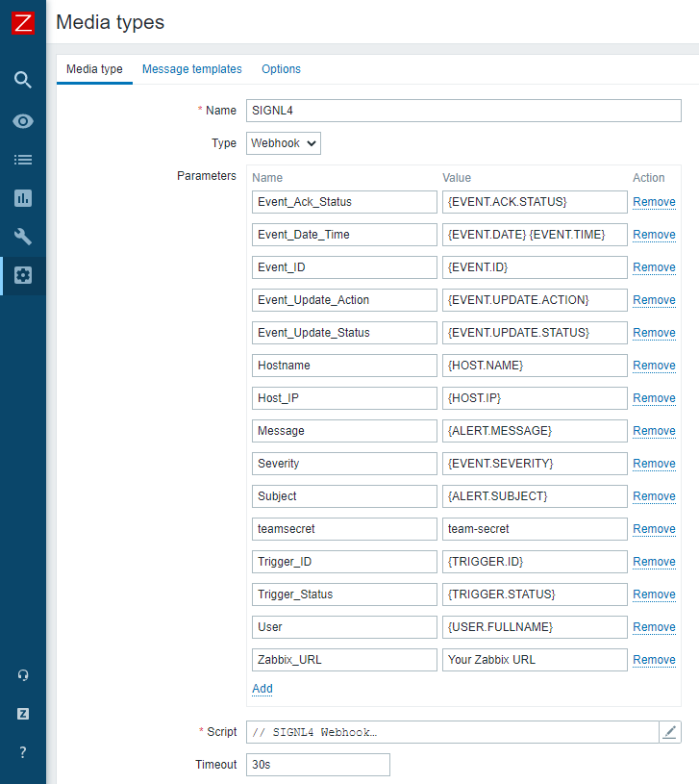Image resolution: width=699 pixels, height=784 pixels.
Task: Edit the {EVENT.DATE} {EVENT.TIME} value field
Action: [535, 235]
